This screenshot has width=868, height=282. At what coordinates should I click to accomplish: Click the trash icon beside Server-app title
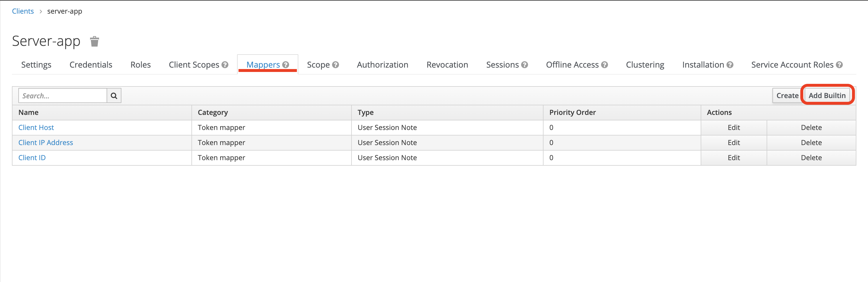coord(94,42)
